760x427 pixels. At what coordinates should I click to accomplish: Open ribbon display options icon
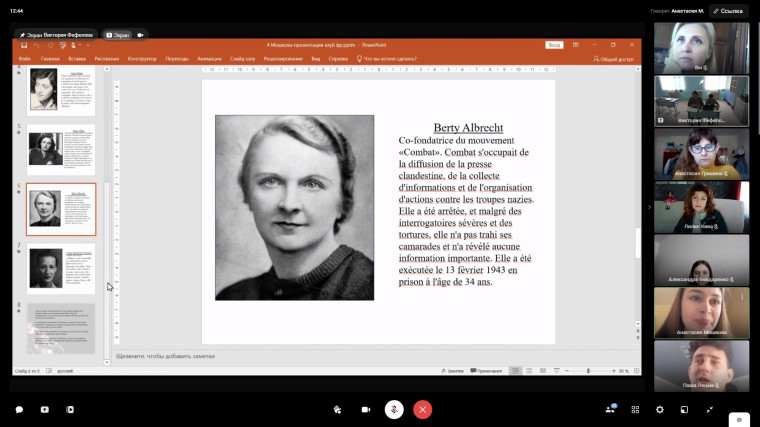pos(575,45)
